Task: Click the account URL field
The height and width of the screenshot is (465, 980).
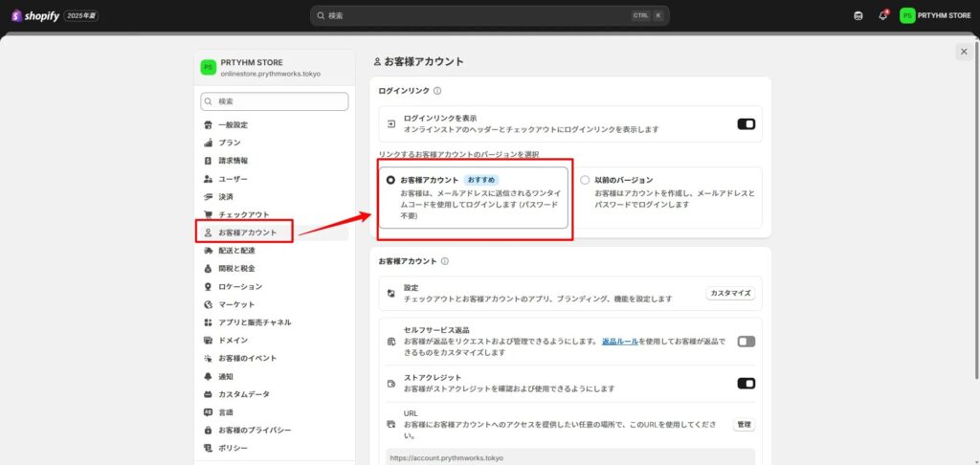Action: (x=570, y=457)
